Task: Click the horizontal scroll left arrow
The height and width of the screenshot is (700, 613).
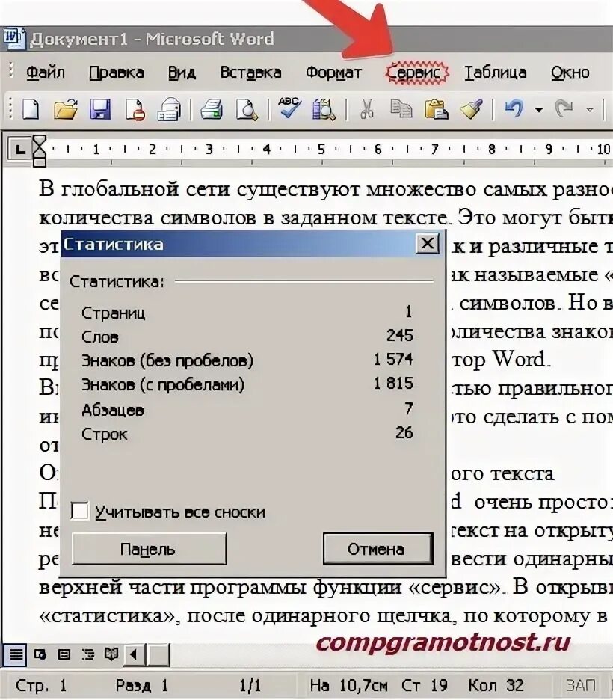Action: click(x=134, y=655)
